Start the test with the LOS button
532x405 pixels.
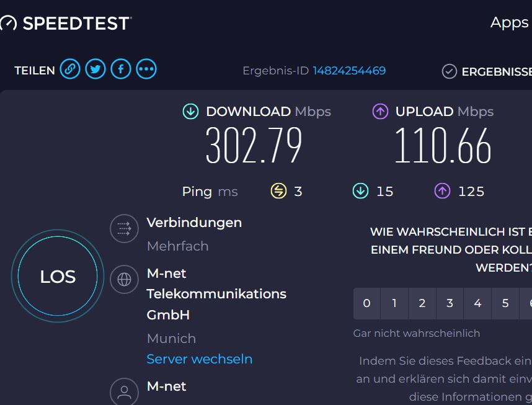point(58,276)
